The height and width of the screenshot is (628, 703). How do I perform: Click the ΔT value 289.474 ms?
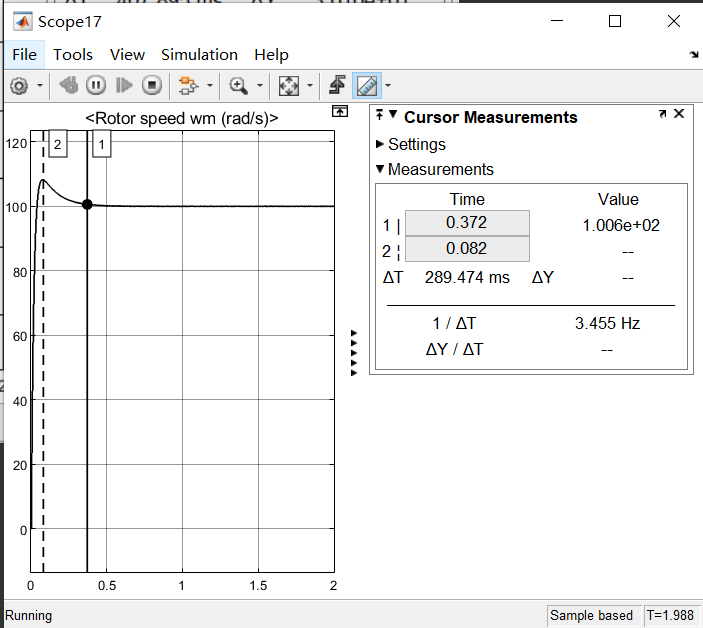coord(467,277)
